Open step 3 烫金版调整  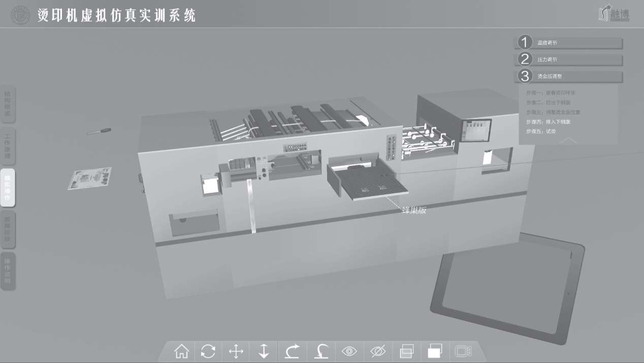tap(569, 76)
